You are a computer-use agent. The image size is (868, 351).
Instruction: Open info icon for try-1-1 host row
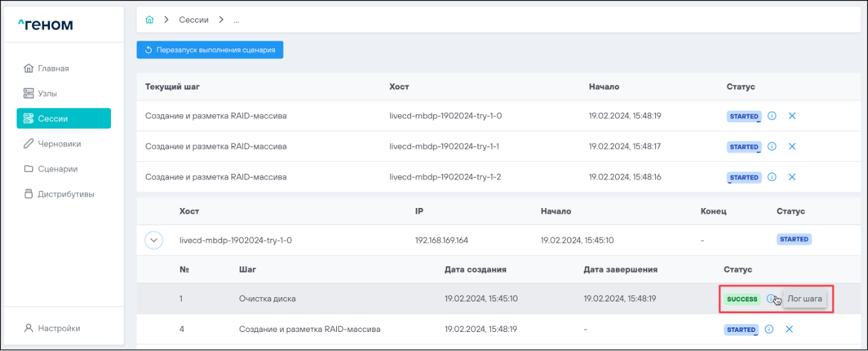point(772,146)
